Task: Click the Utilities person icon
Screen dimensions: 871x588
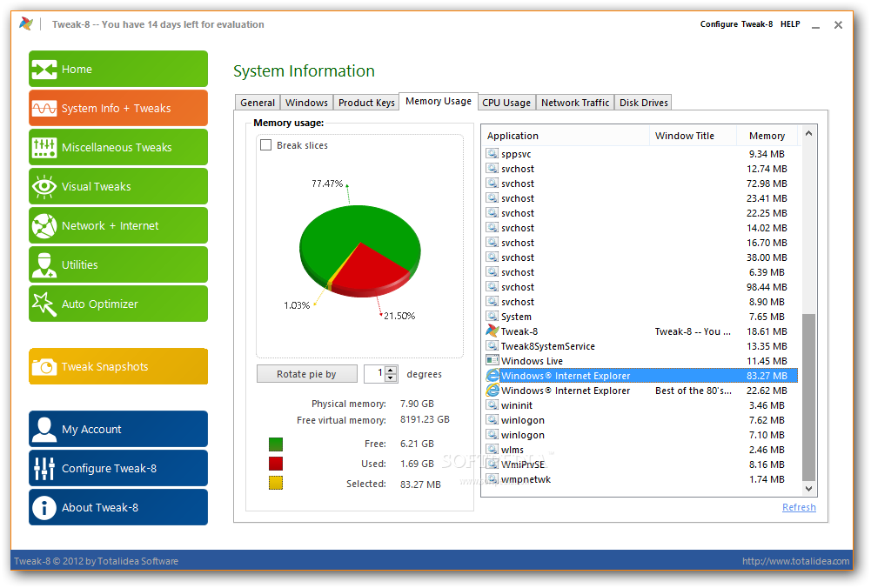Action: [44, 264]
